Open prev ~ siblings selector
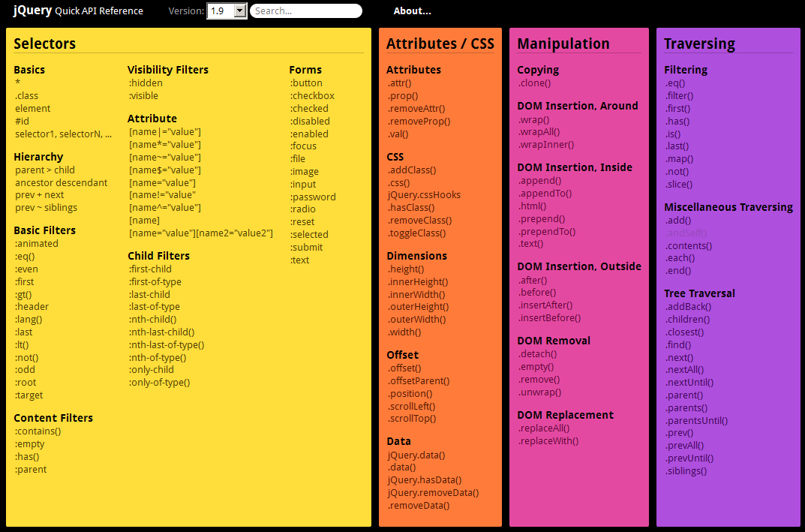Image resolution: width=805 pixels, height=532 pixels. (x=47, y=207)
